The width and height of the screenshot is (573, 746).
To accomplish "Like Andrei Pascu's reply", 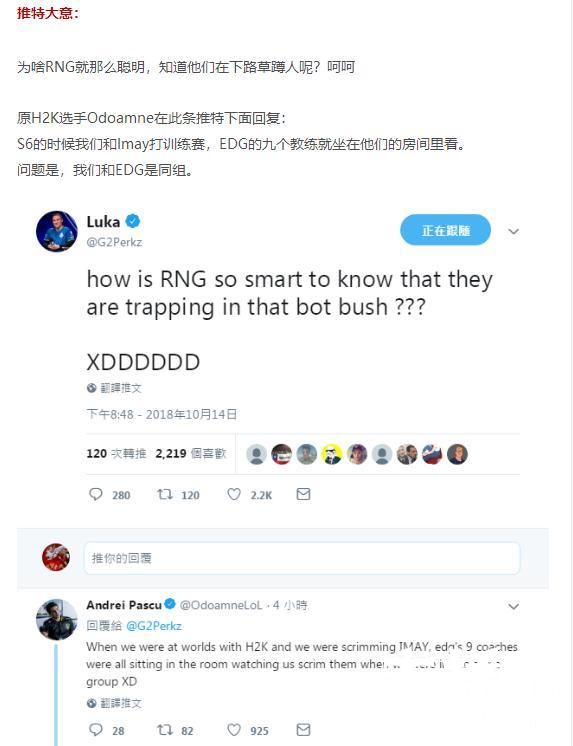I will click(234, 729).
